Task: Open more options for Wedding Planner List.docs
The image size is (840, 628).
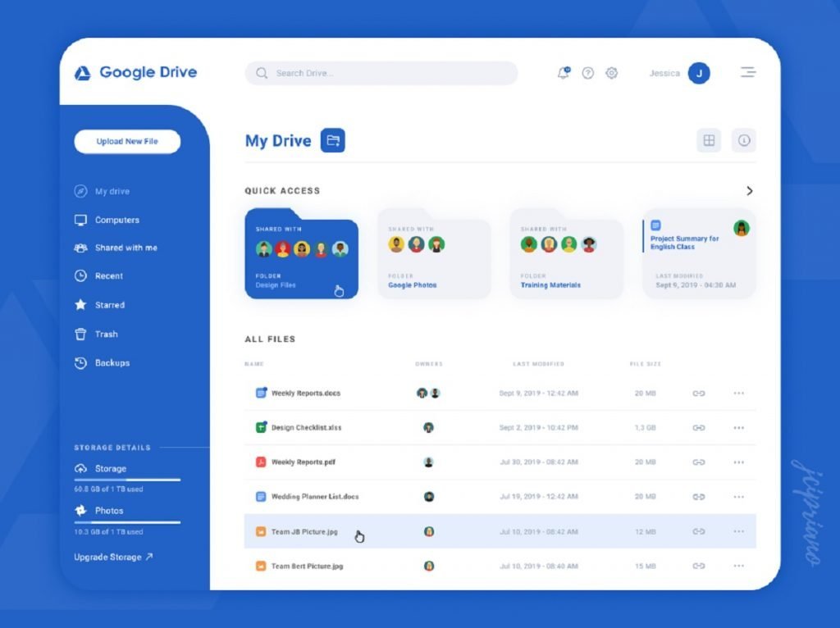Action: coord(739,497)
